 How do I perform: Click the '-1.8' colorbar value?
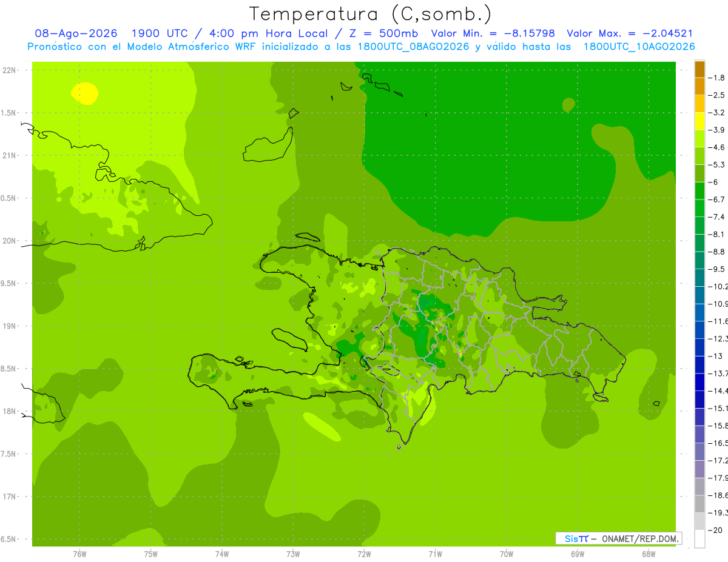pyautogui.click(x=716, y=78)
